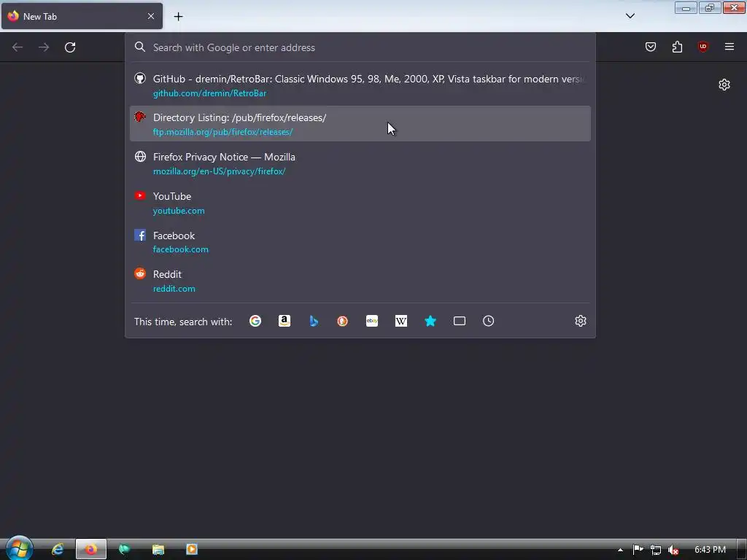Open the Facebook suggestion
Viewport: 747px width, 560px height.
coord(360,242)
